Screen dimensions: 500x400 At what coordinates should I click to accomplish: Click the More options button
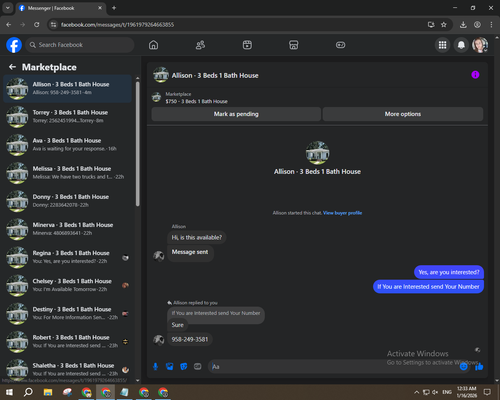pyautogui.click(x=403, y=114)
